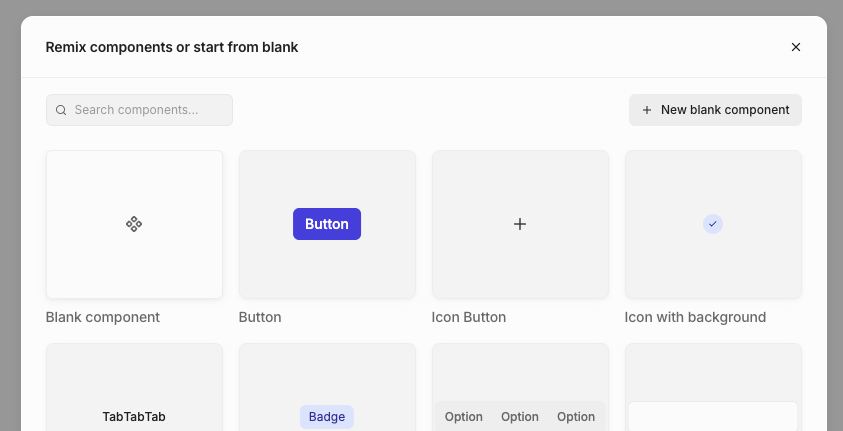Select the Blank component thumbnail
The width and height of the screenshot is (843, 431).
tap(134, 224)
